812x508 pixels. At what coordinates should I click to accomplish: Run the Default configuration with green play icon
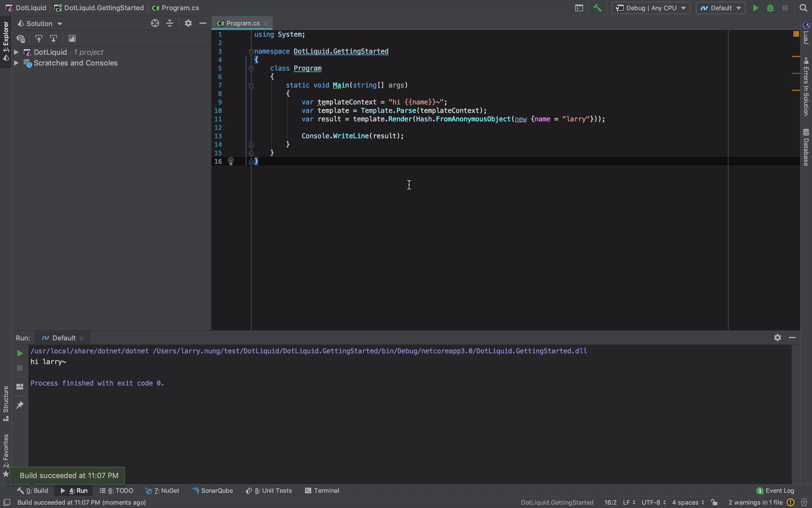coord(756,8)
